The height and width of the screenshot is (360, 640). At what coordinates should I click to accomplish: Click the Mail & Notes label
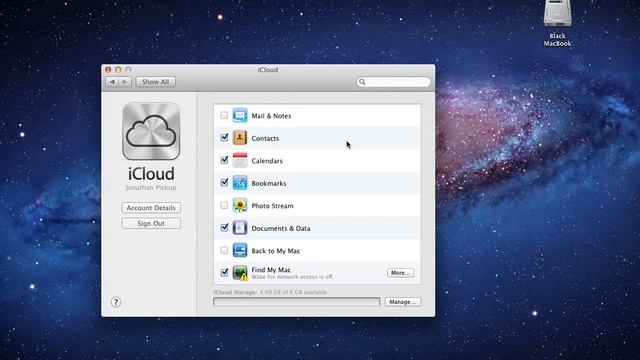pos(271,116)
